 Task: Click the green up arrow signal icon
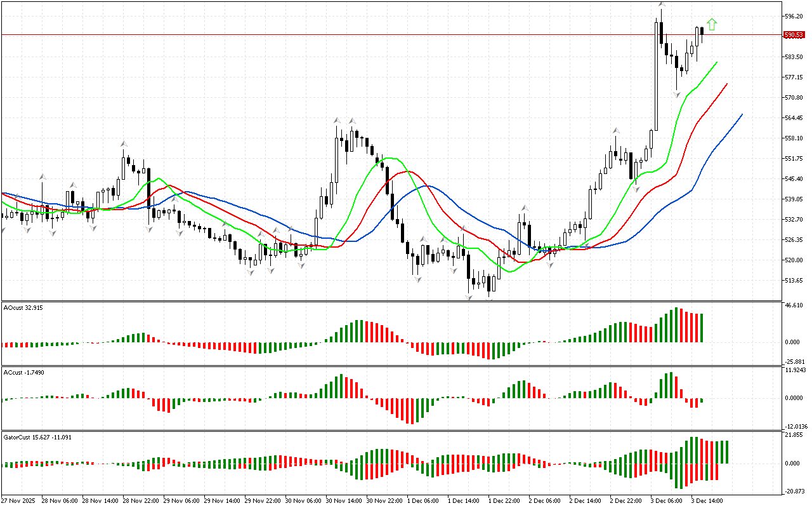click(712, 24)
